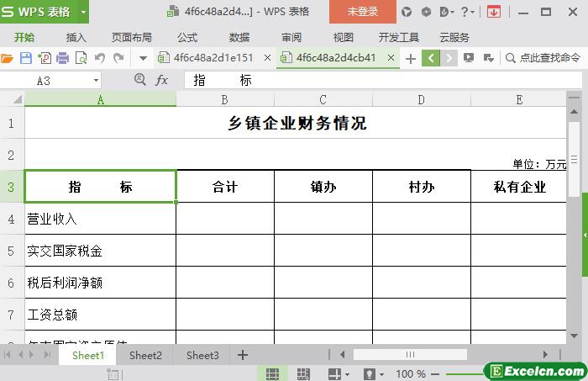The image size is (588, 381).
Task: Open the 审阅 ribbon tab
Action: pos(291,38)
